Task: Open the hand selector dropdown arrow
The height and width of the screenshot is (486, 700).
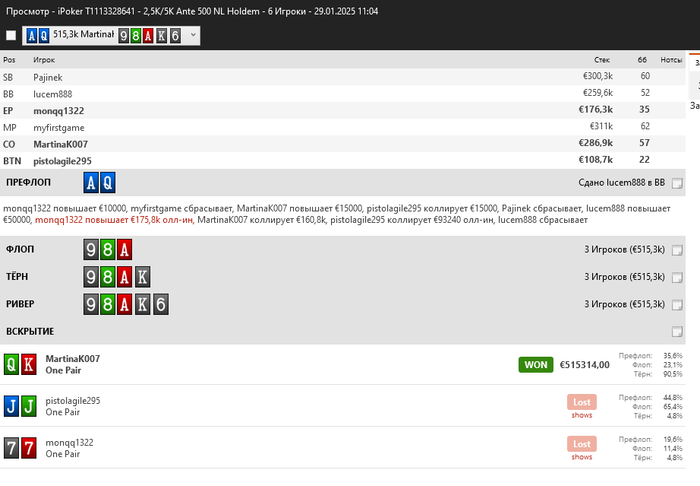Action: [x=193, y=35]
